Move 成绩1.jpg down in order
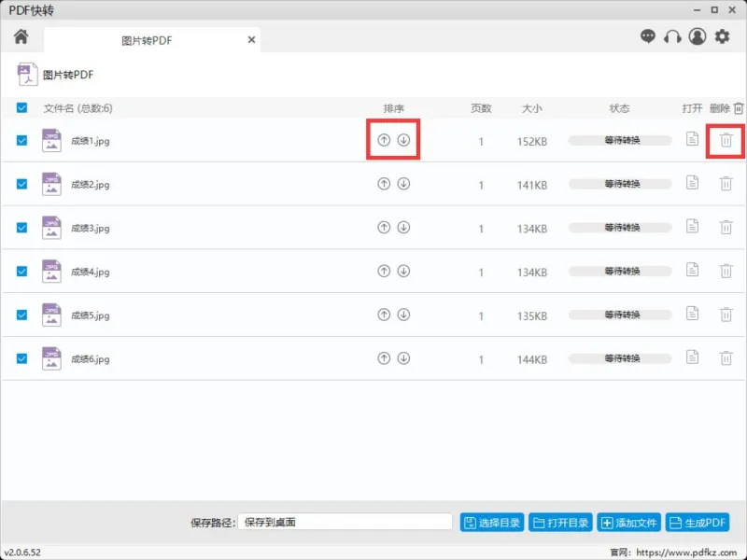This screenshot has width=747, height=560. pos(403,140)
